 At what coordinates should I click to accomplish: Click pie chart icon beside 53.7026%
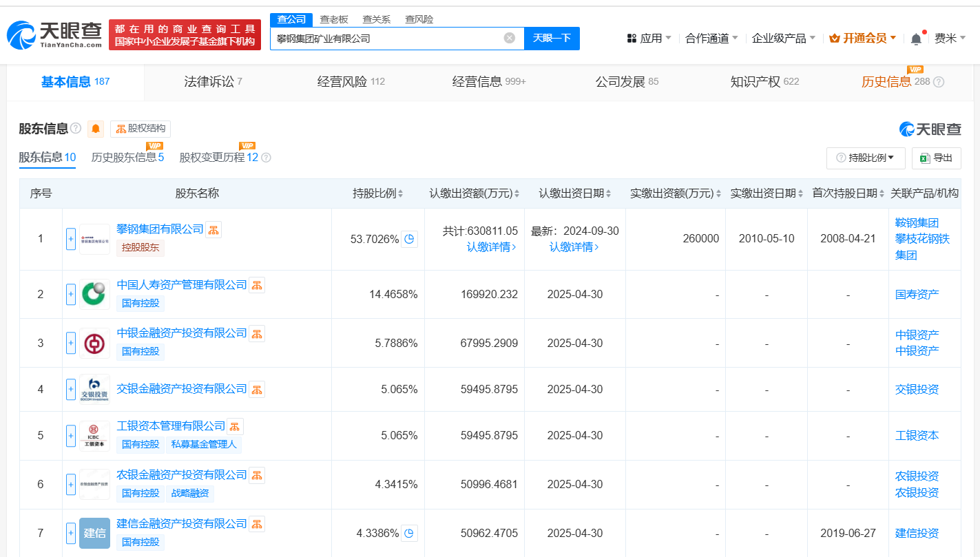[x=409, y=239]
